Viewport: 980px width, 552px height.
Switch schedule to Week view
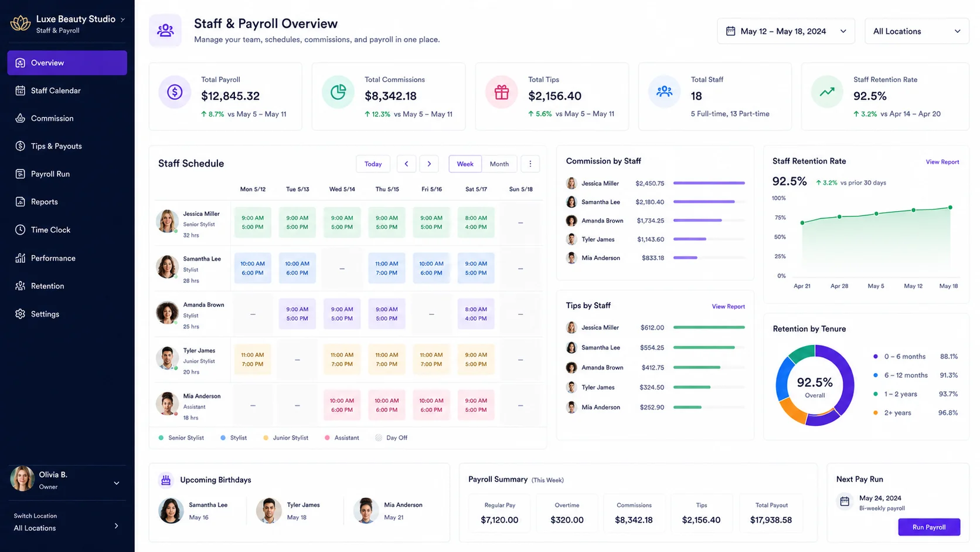pos(465,164)
